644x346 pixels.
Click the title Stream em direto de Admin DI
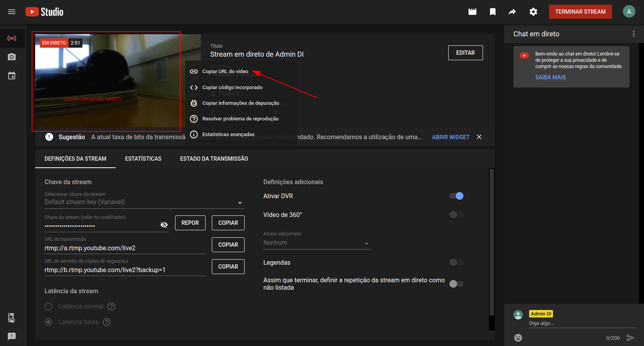point(257,54)
